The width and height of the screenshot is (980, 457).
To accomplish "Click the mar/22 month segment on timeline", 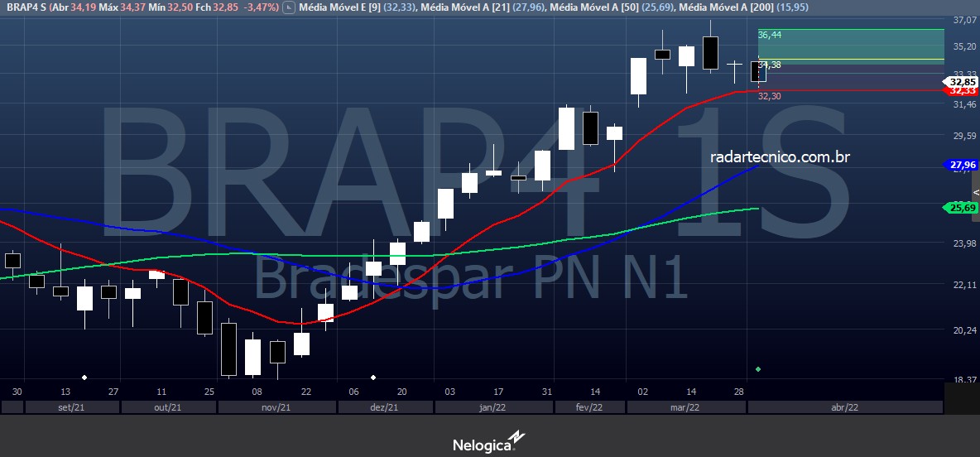I will pyautogui.click(x=685, y=407).
